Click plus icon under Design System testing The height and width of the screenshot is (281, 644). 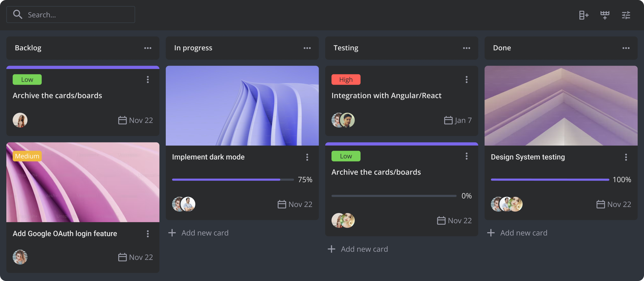(491, 233)
